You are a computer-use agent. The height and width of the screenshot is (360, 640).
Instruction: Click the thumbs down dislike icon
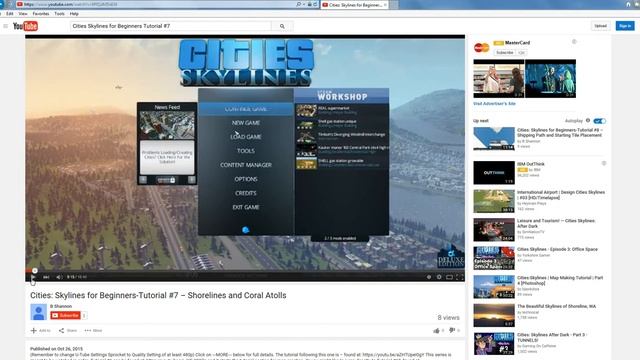[452, 330]
